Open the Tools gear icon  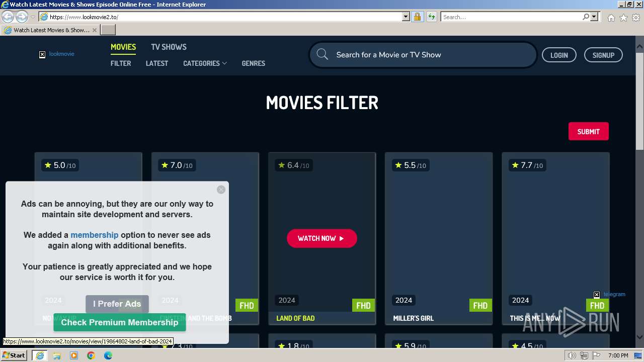(636, 18)
